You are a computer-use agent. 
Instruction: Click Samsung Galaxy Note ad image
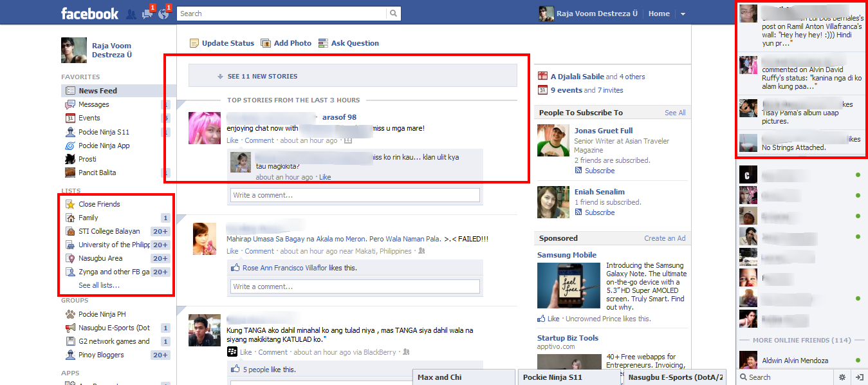pos(569,286)
